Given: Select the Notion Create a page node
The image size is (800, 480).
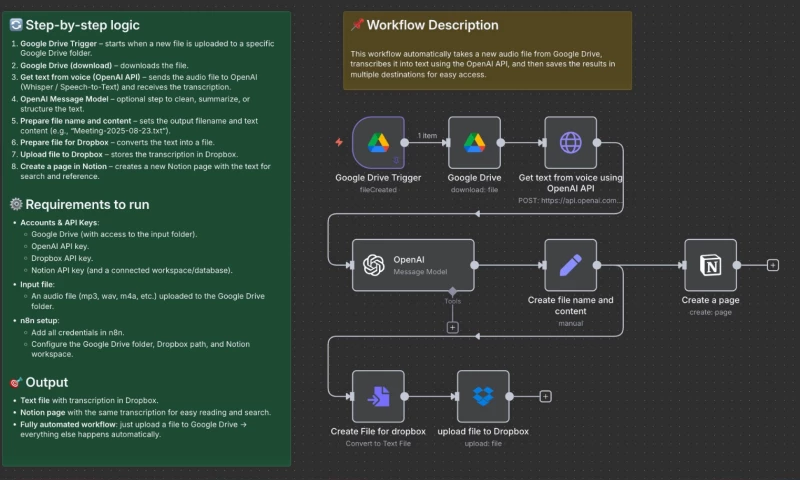Looking at the screenshot, I should [x=710, y=265].
